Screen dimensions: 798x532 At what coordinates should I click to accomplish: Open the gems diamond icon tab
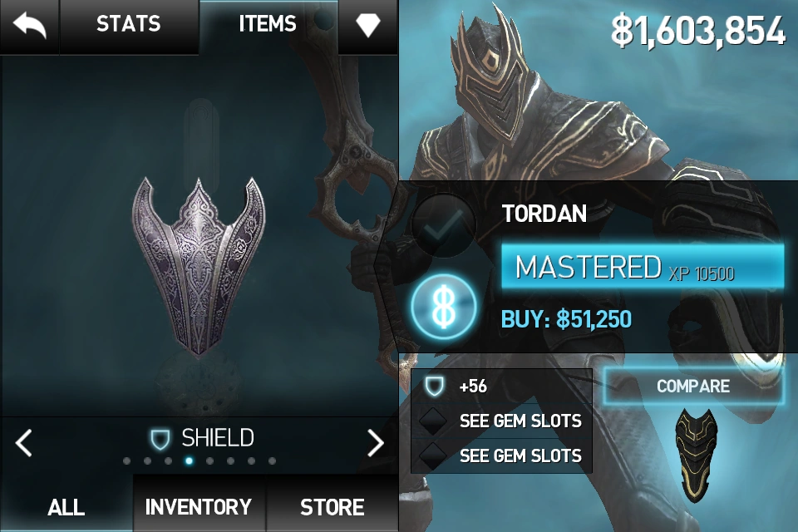(367, 25)
